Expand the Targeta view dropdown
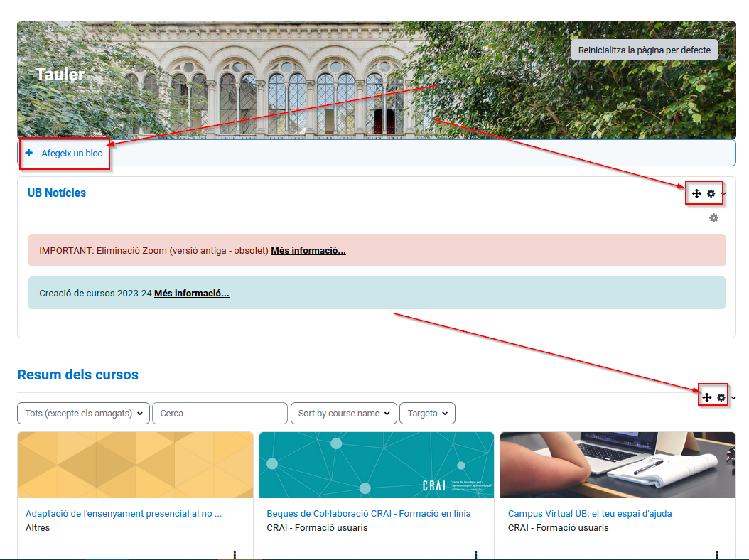 [x=427, y=413]
